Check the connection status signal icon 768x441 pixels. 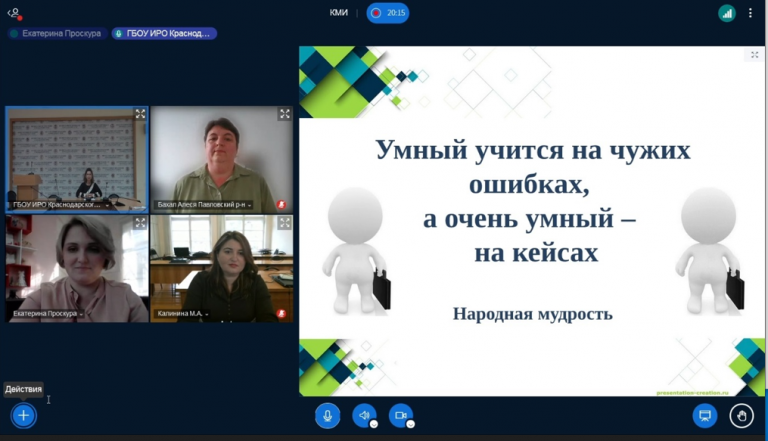coord(727,13)
